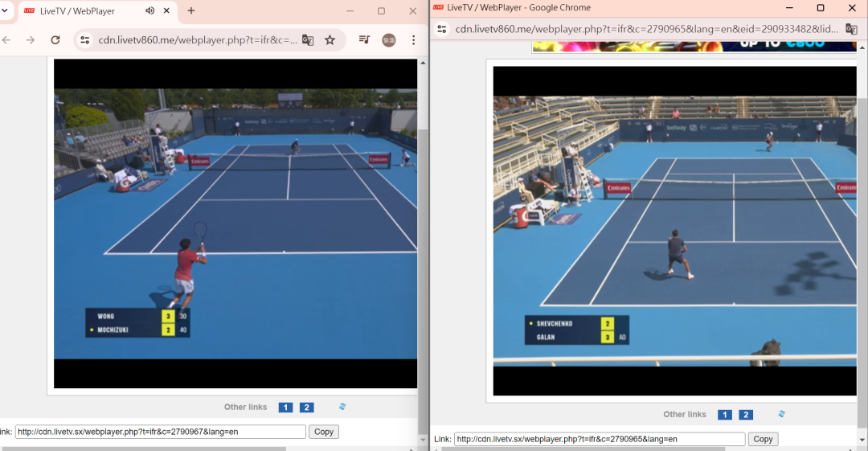Viewport: 868px width, 451px height.
Task: Switch to link 2 under the left video
Action: pyautogui.click(x=306, y=408)
